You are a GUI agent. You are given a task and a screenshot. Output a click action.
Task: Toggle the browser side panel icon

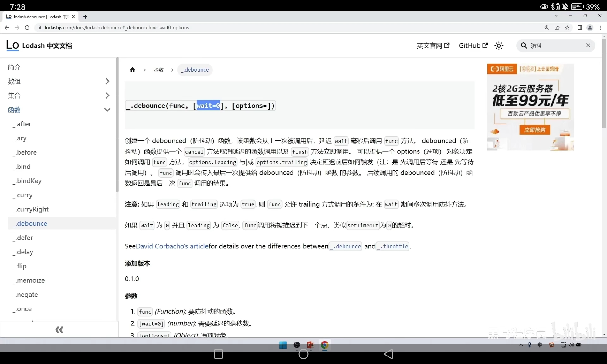(579, 28)
